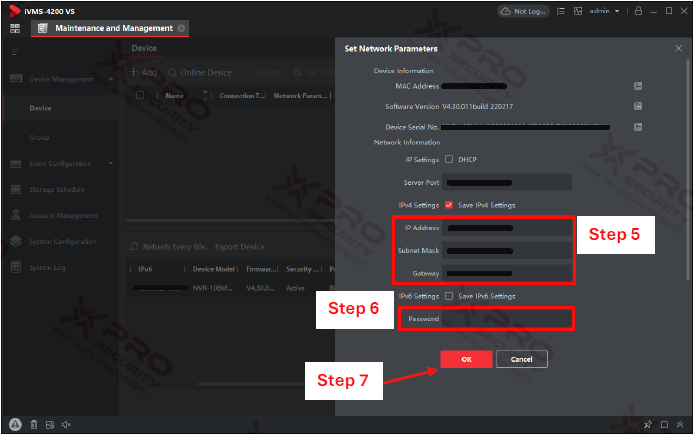
Task: Expand the Event Configuration section
Action: click(x=111, y=163)
